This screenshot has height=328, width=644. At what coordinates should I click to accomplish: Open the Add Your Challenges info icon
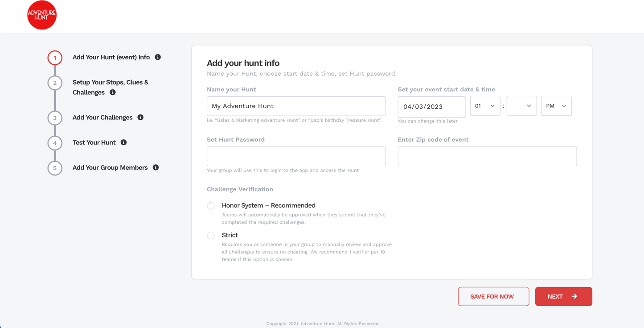coord(140,117)
